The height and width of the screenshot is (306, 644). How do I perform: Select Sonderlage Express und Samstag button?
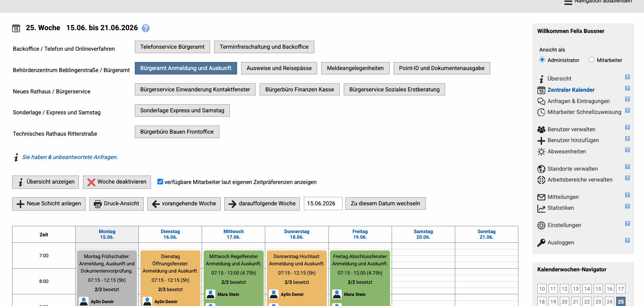[182, 110]
